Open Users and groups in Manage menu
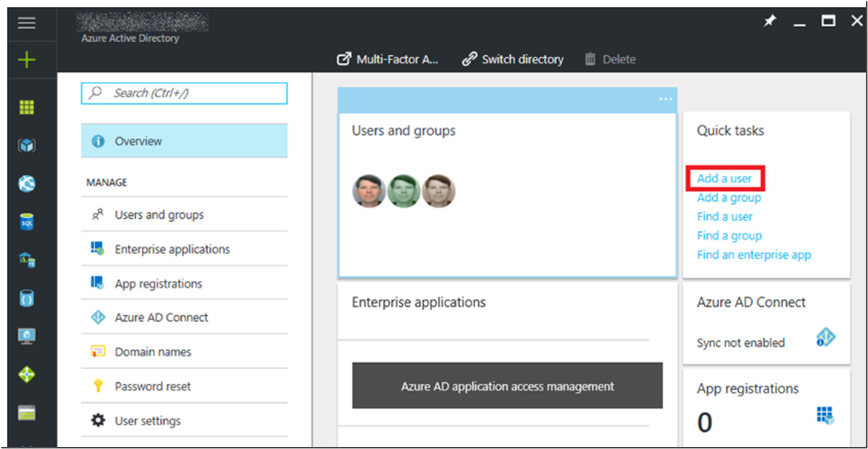 [184, 215]
